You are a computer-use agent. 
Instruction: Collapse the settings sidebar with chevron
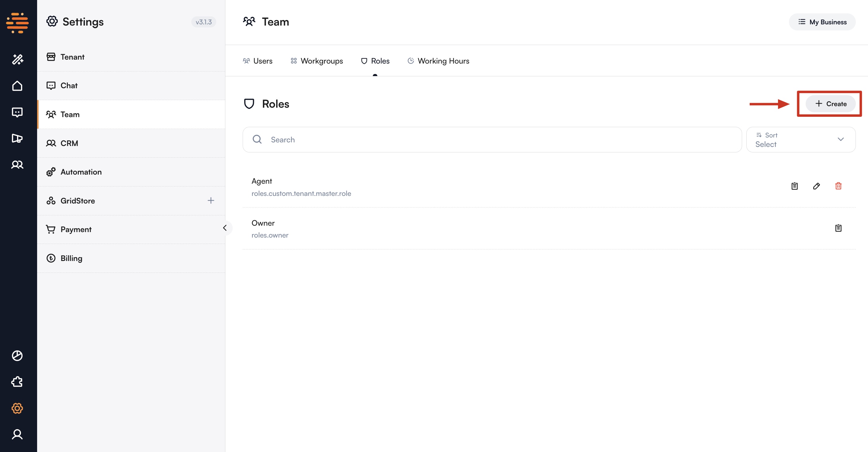tap(225, 228)
